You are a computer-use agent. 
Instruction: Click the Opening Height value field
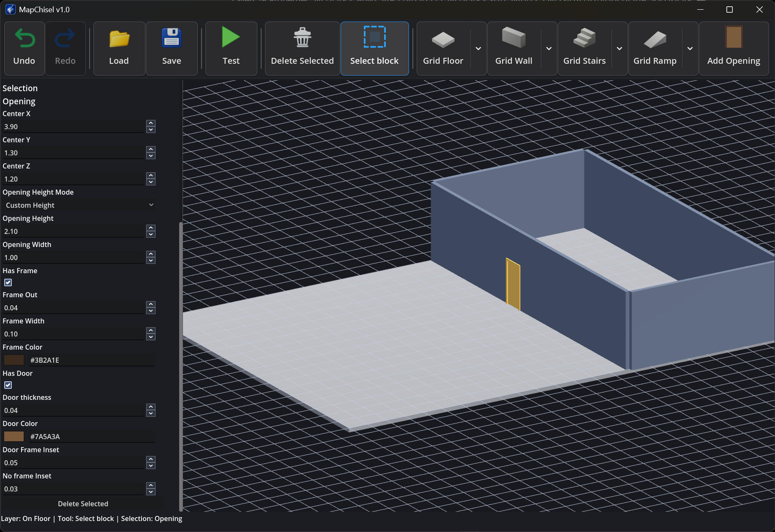coord(74,231)
